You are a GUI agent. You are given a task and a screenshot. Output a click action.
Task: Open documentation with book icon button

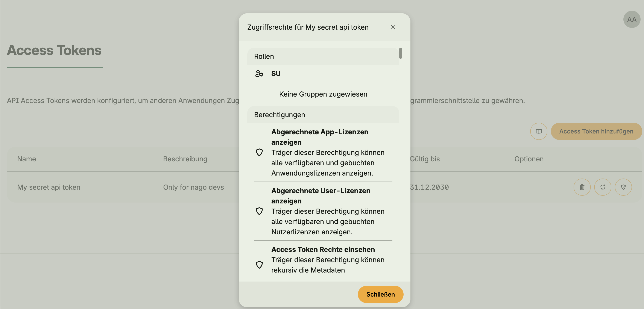point(539,131)
